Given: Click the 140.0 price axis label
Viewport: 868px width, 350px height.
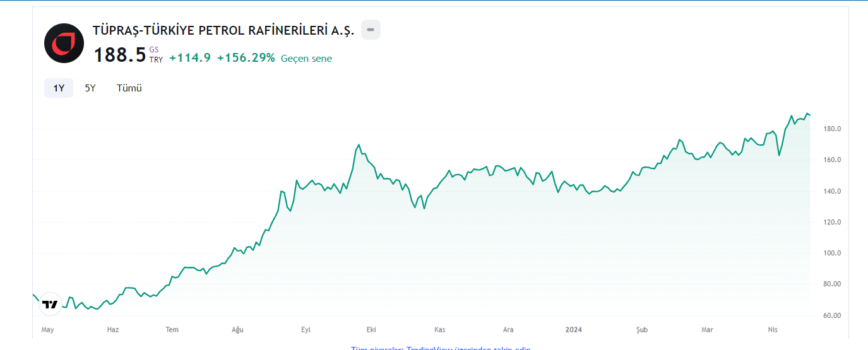Looking at the screenshot, I should pos(831,191).
